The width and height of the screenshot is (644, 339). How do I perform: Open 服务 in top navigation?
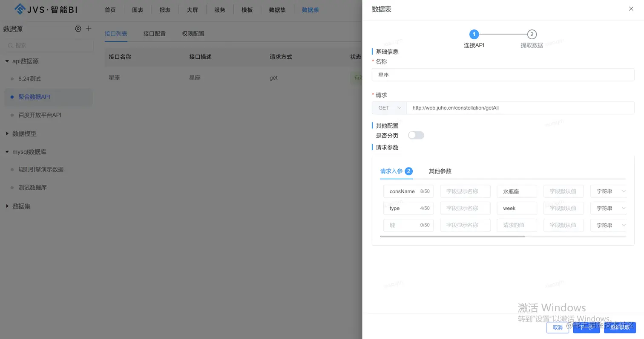(220, 10)
